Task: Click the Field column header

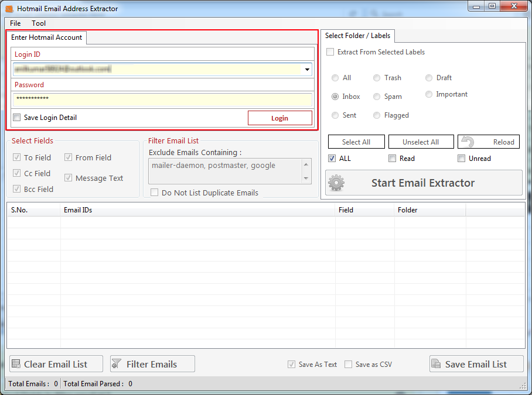Action: (365, 210)
